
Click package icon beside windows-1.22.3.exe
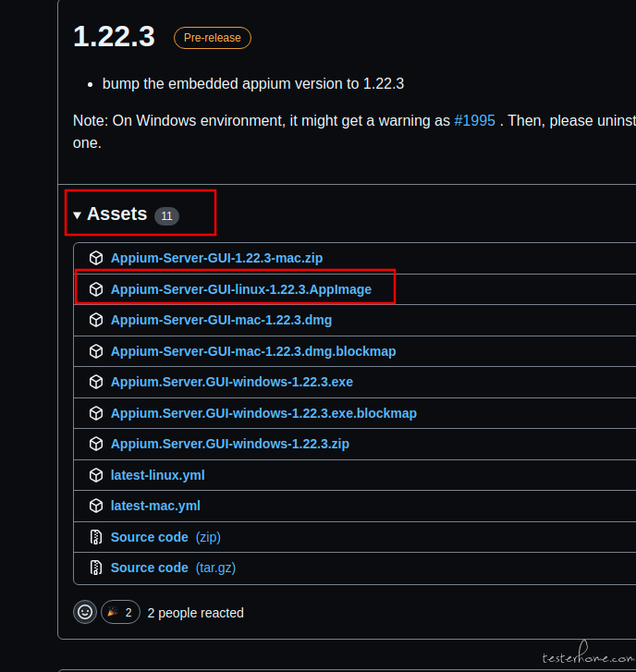(96, 382)
